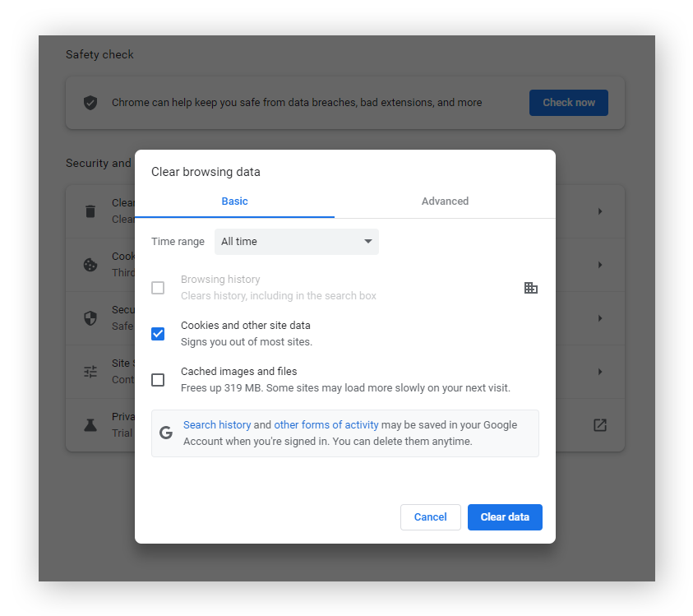Click the managed-by-organization building icon

530,288
